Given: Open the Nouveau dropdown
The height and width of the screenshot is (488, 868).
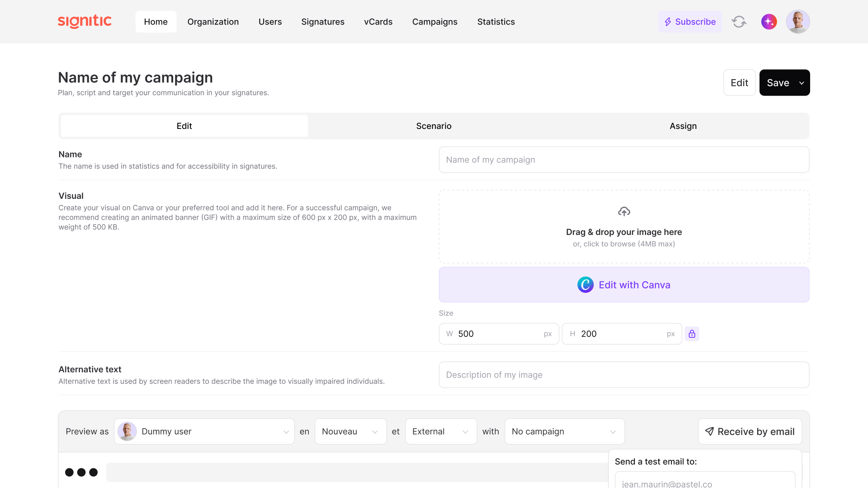Looking at the screenshot, I should point(350,431).
